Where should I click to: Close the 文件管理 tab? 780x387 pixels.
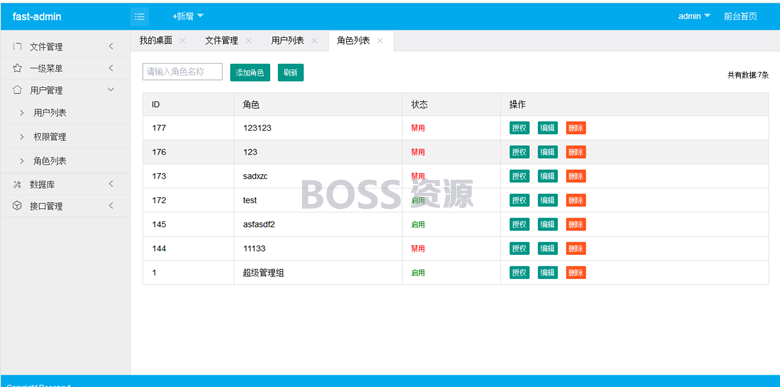point(248,41)
